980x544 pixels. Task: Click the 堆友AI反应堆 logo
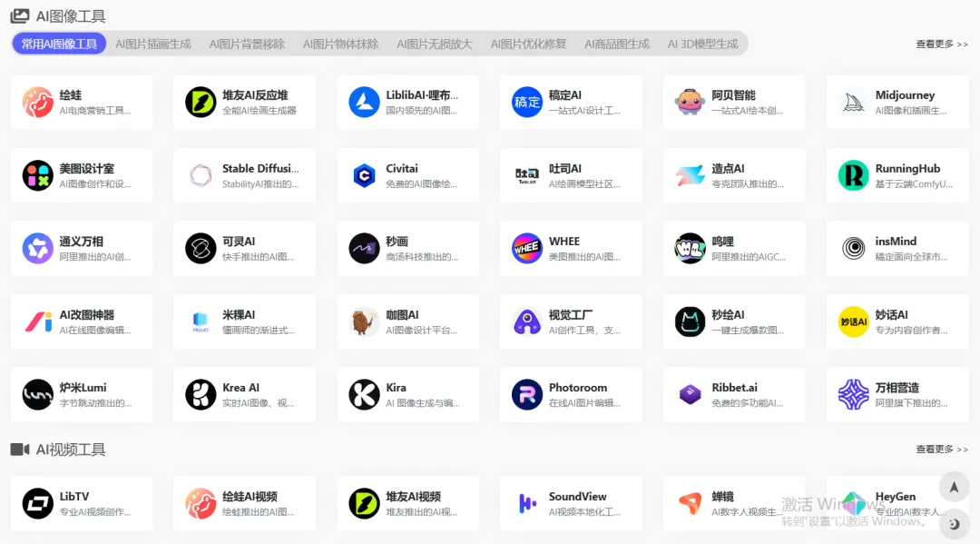coord(201,102)
